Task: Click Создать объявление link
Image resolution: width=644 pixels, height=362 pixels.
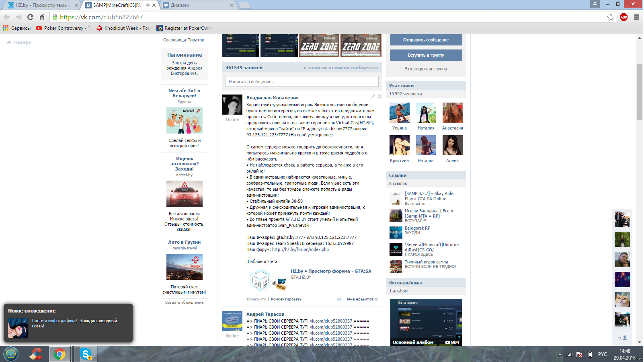Action: (x=184, y=302)
